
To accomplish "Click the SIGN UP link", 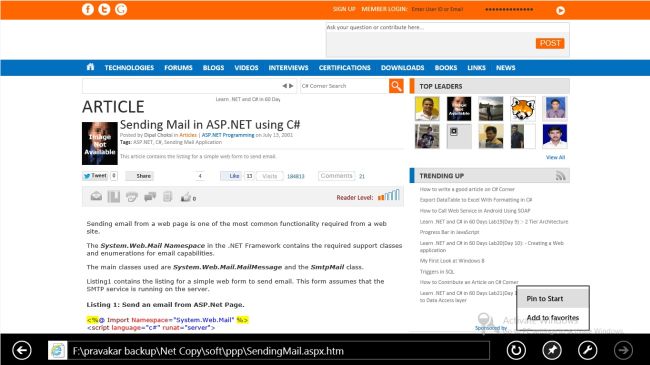I will (x=344, y=9).
